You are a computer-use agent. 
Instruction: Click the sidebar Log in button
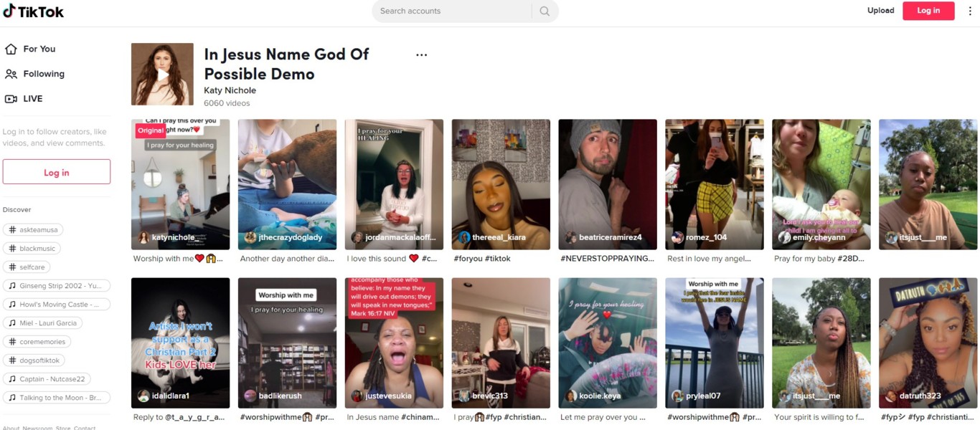(x=57, y=172)
